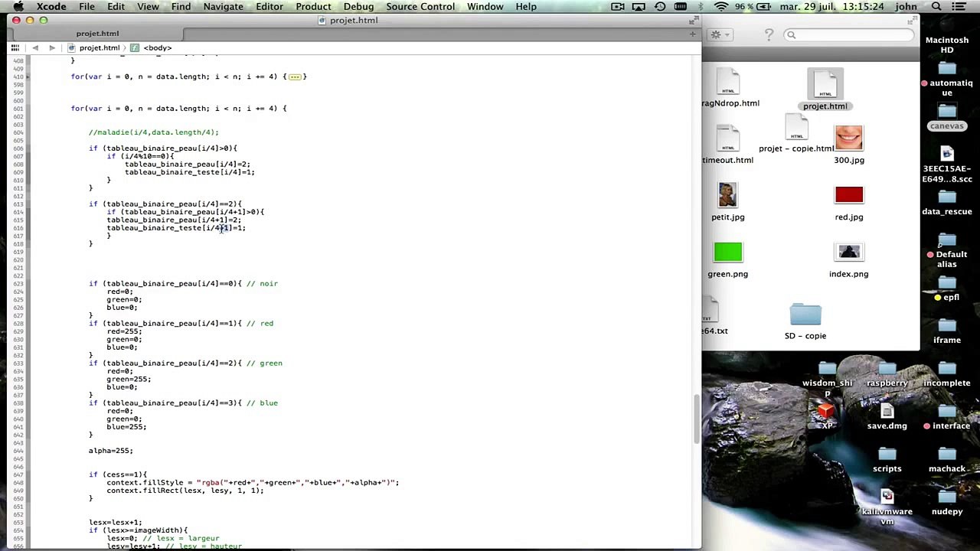The width and height of the screenshot is (980, 551).
Task: Select the wisdom_ship desktop folder
Action: (x=827, y=379)
